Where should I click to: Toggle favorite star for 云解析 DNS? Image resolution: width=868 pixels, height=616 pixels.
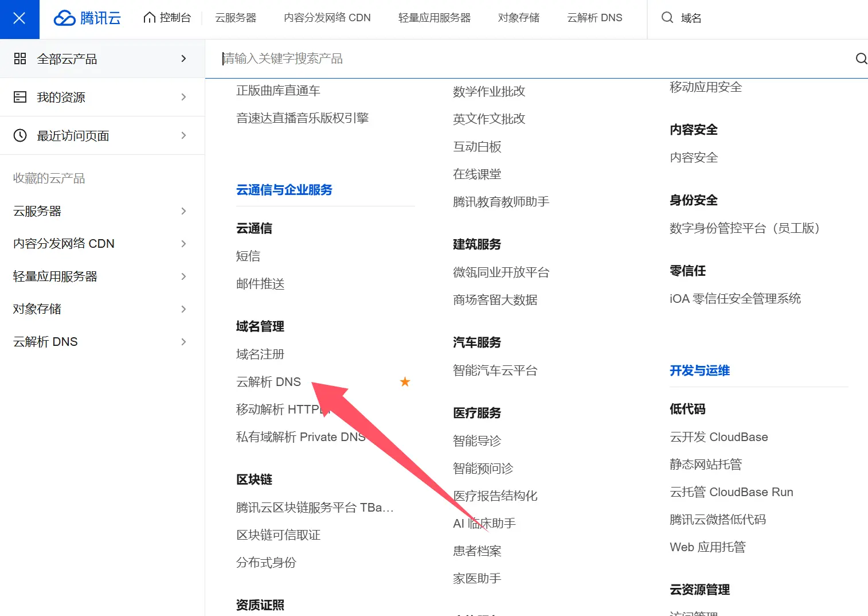point(405,382)
